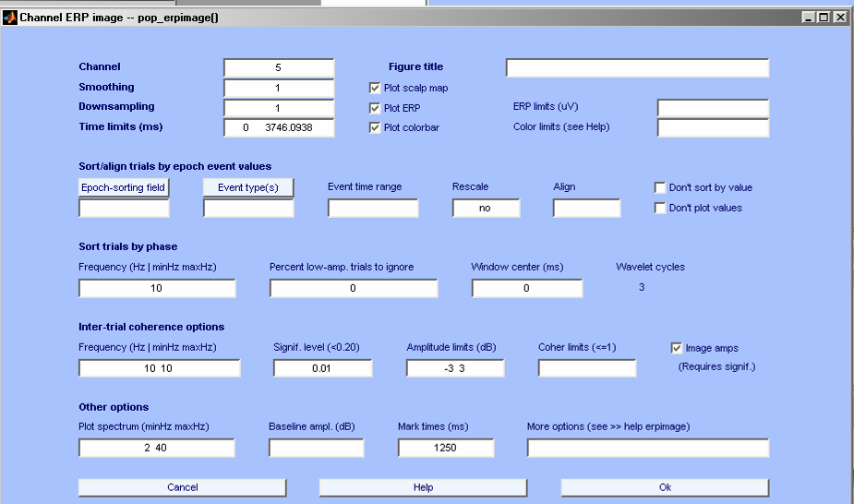Toggle the Plot scalp map checkbox
The image size is (854, 504).
click(x=375, y=88)
